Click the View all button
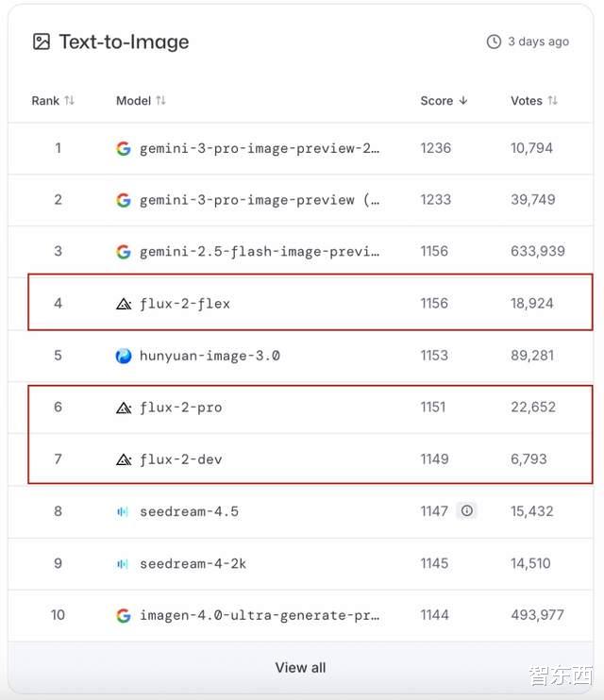 300,667
